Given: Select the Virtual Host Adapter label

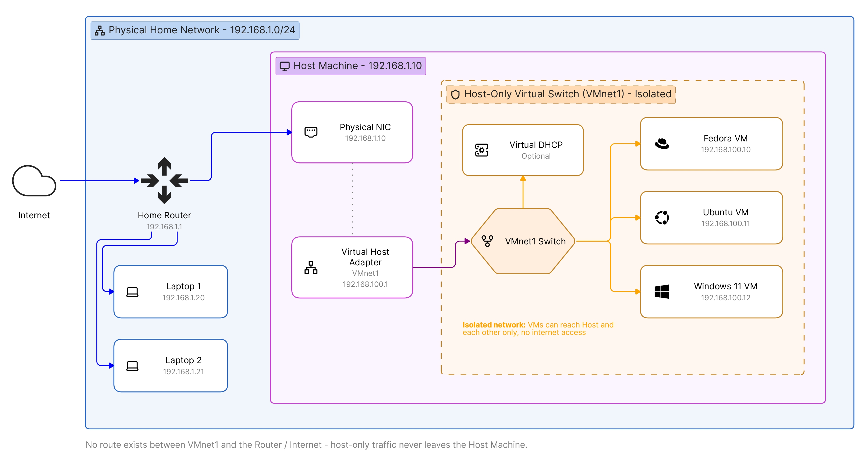Looking at the screenshot, I should coord(365,257).
